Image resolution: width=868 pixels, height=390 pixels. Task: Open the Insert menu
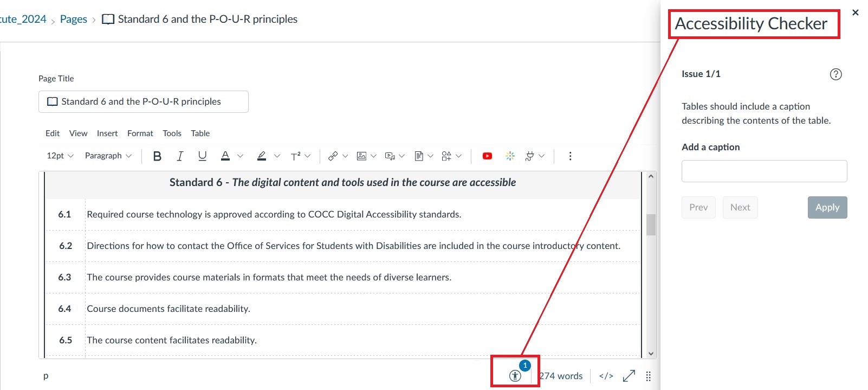pyautogui.click(x=107, y=133)
